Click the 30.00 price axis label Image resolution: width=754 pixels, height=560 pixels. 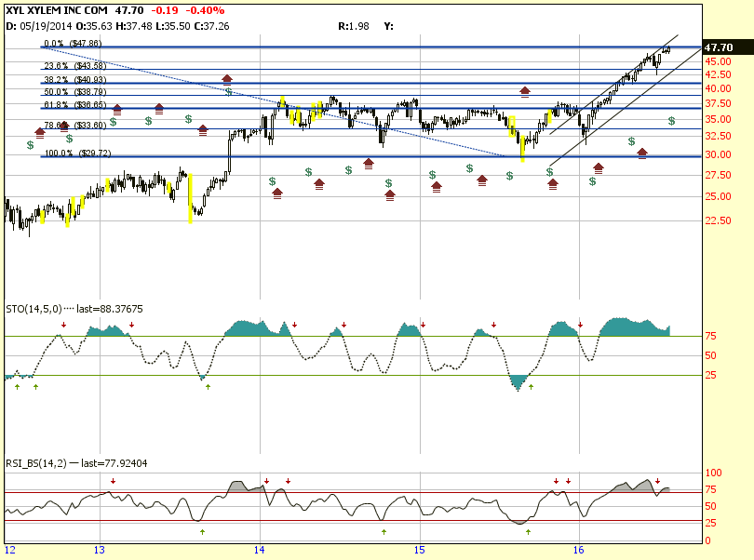point(718,154)
